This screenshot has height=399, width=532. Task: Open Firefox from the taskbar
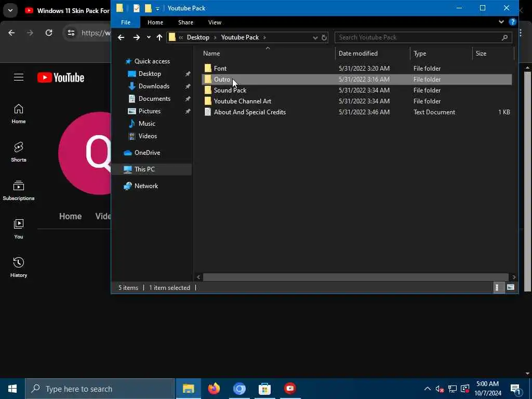coord(214,389)
